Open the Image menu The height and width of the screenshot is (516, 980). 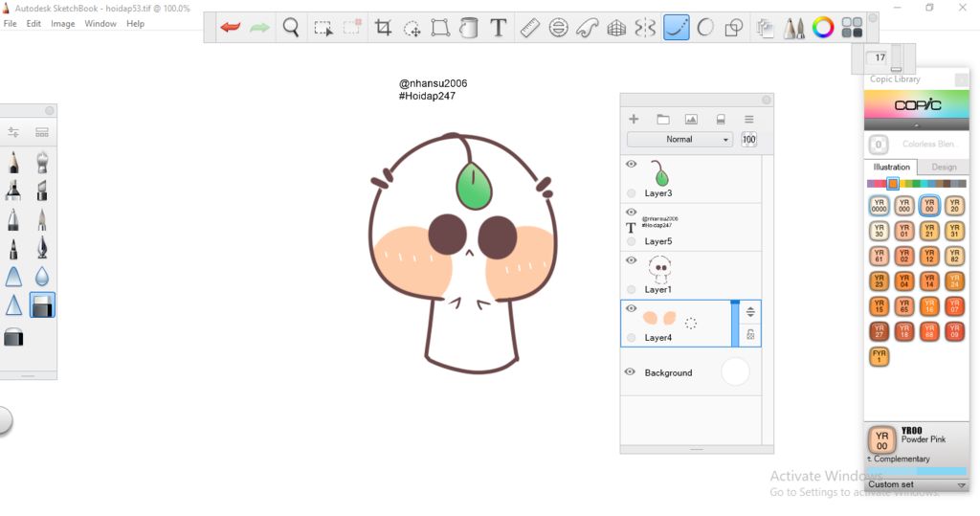[x=62, y=24]
